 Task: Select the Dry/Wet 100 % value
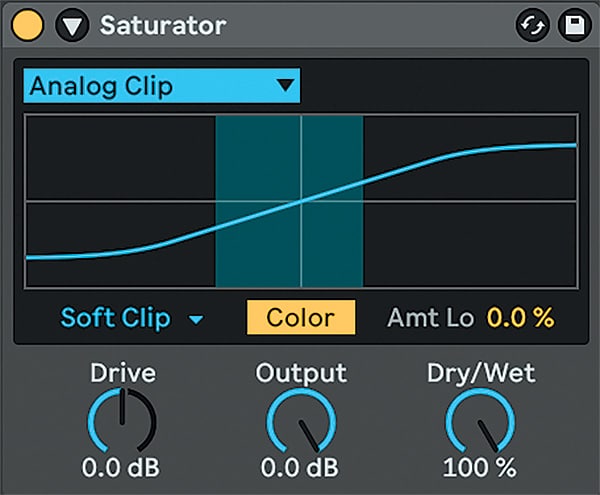[x=480, y=467]
